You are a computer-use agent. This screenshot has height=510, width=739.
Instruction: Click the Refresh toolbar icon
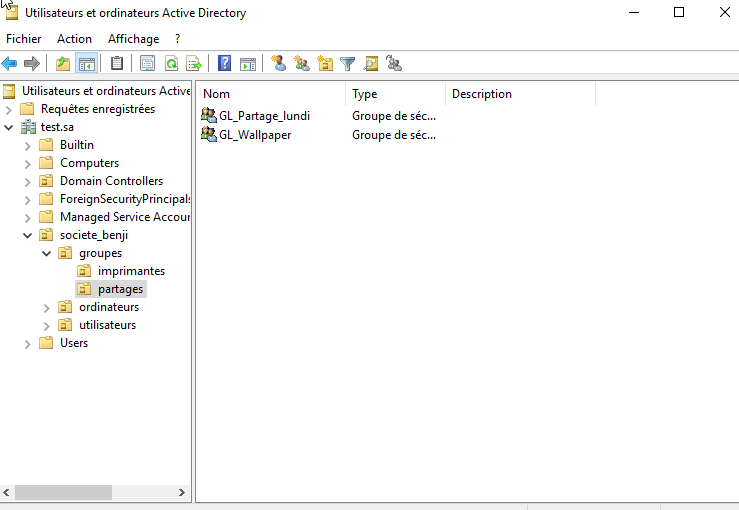click(171, 64)
